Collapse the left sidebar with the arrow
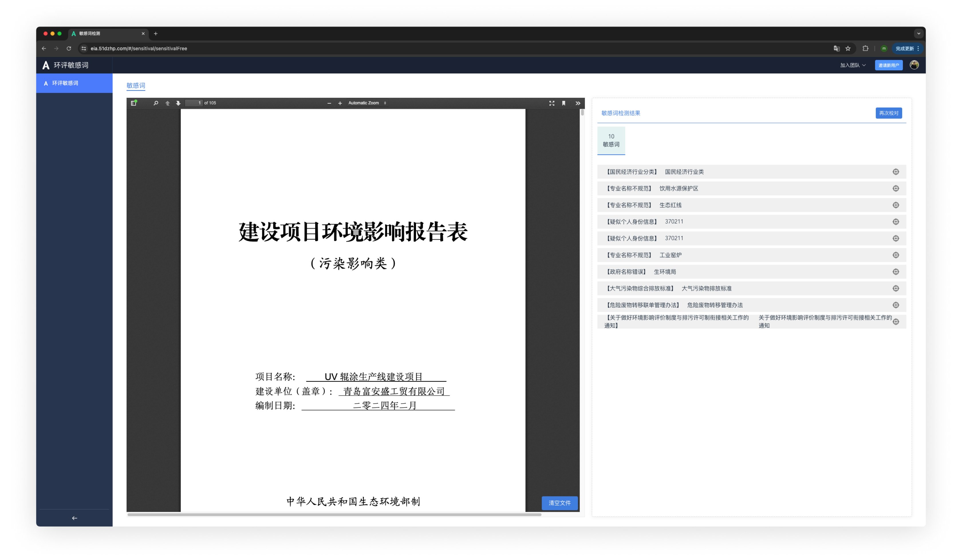The height and width of the screenshot is (560, 962). (x=74, y=518)
